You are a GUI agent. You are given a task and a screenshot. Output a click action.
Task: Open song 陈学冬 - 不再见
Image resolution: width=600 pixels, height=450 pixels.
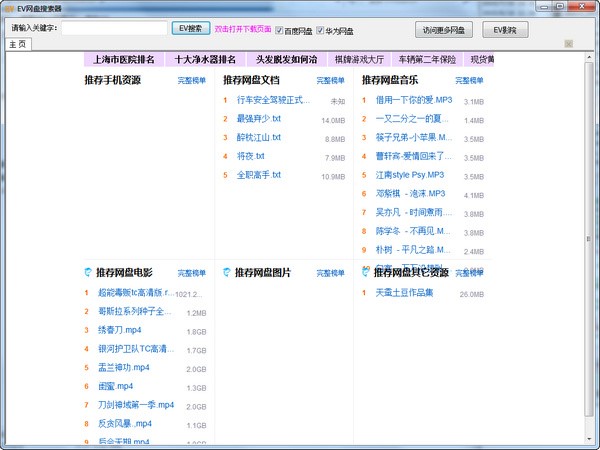pyautogui.click(x=413, y=231)
